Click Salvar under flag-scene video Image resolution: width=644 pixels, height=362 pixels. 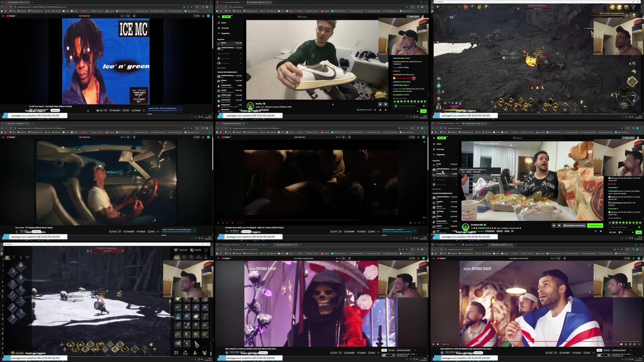(x=587, y=353)
